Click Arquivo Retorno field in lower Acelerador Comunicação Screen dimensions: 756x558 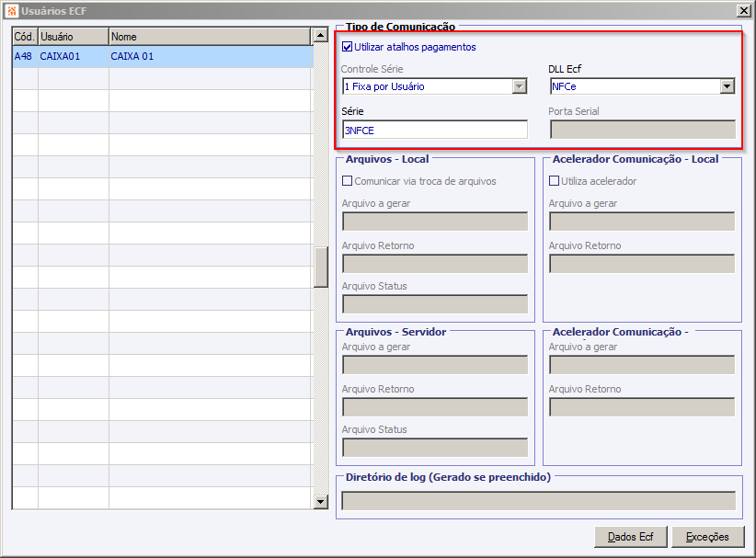[642, 407]
